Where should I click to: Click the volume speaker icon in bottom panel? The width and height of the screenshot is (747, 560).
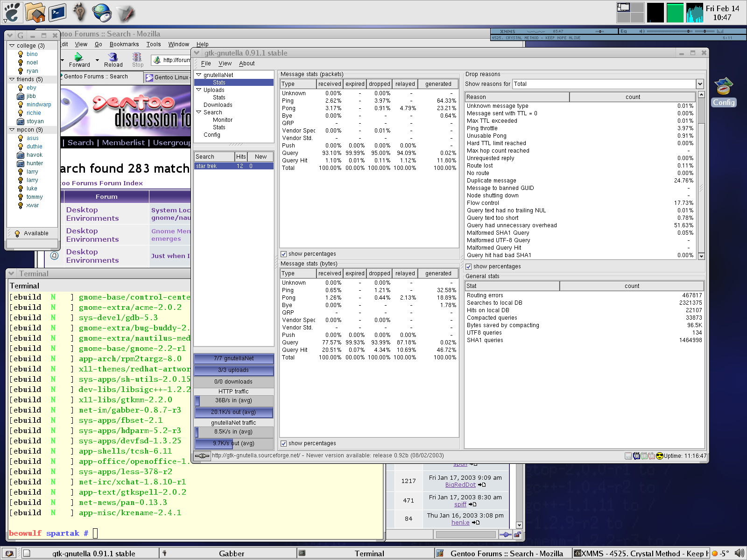(x=739, y=553)
